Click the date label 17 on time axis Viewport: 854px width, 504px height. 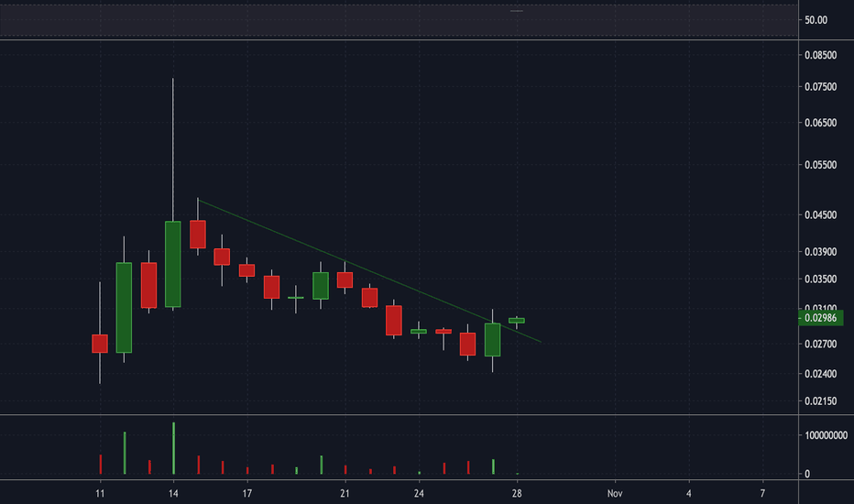(x=246, y=493)
